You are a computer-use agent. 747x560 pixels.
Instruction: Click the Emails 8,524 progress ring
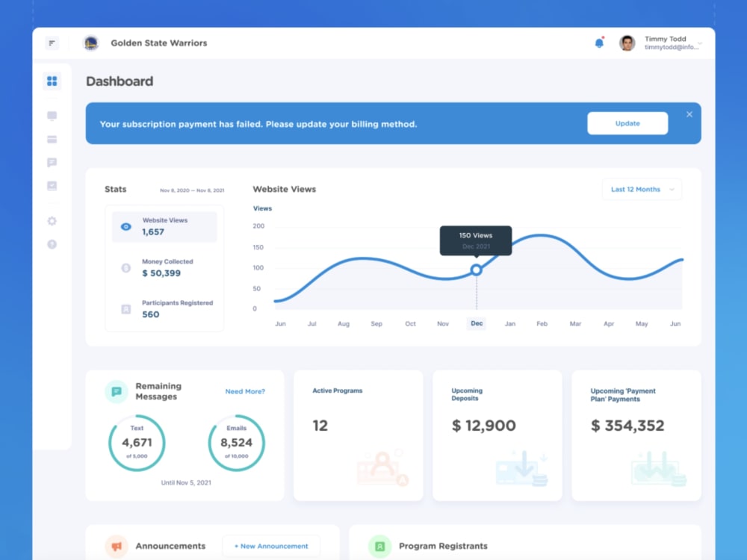[236, 443]
